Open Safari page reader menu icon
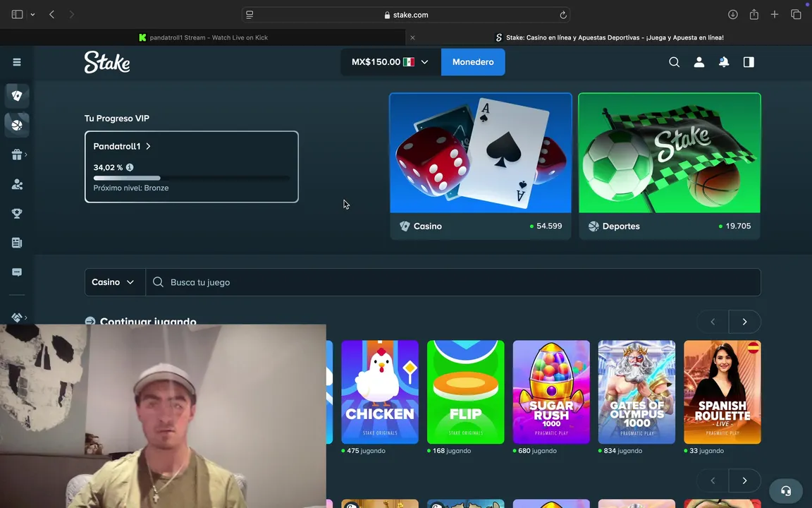Image resolution: width=812 pixels, height=508 pixels. [x=250, y=15]
